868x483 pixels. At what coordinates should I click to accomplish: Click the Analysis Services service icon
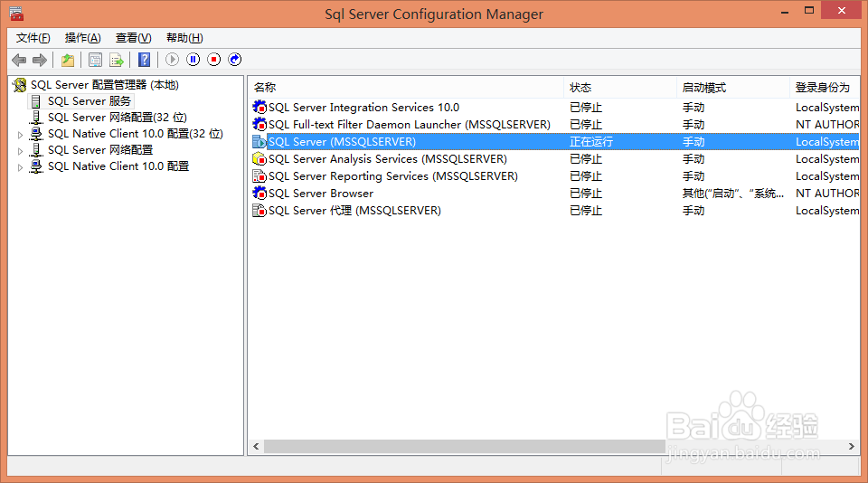[x=259, y=159]
